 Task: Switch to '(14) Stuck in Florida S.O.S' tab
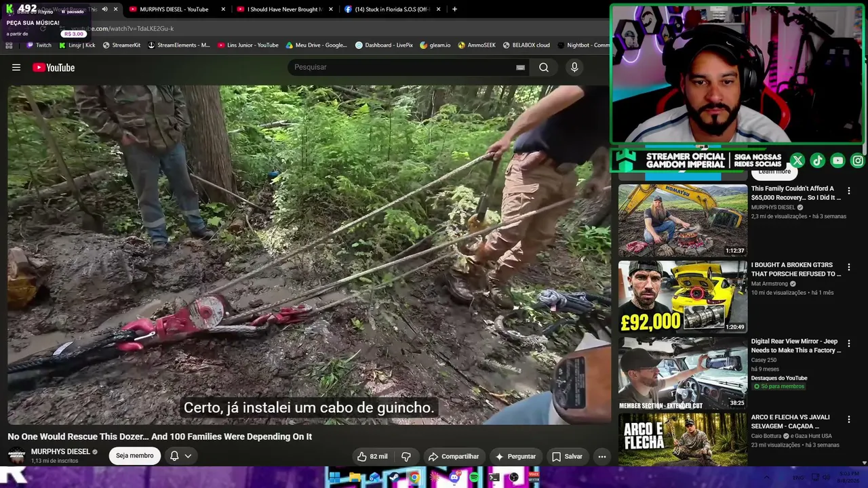391,9
